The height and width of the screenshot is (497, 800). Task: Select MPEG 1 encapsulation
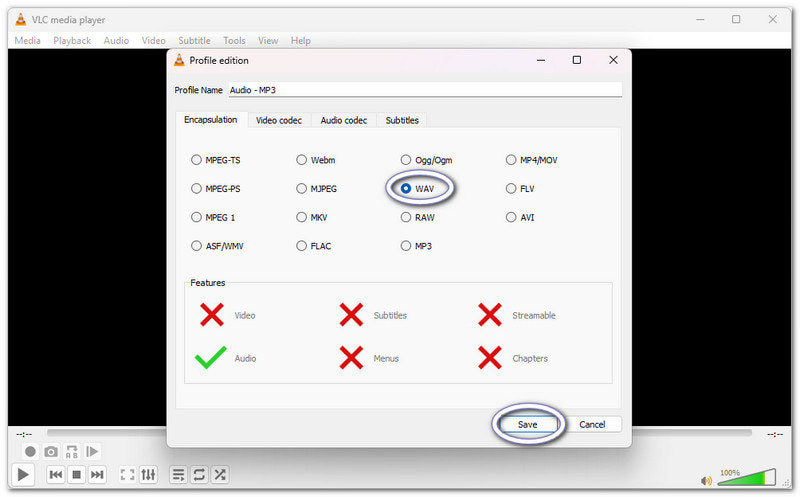(x=213, y=217)
